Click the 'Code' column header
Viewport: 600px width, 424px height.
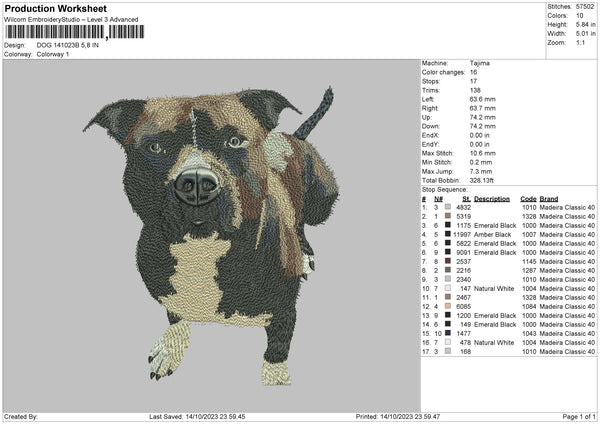tap(528, 199)
